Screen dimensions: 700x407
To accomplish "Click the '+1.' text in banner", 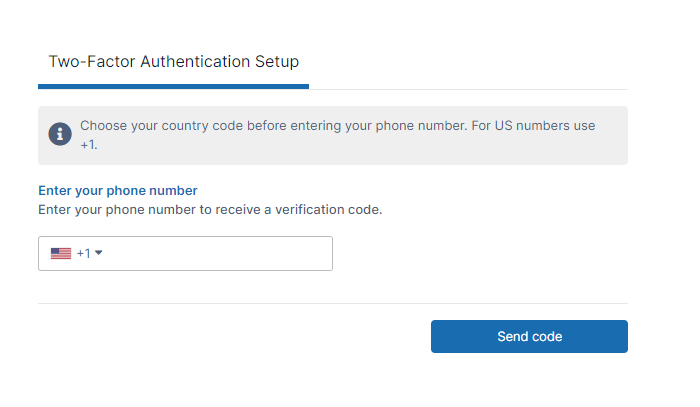I will click(89, 144).
